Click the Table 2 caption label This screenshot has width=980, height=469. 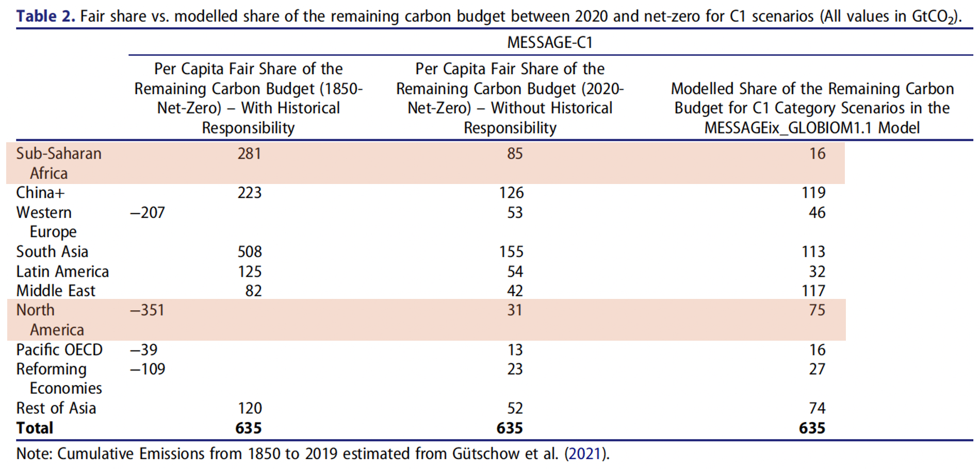tap(45, 16)
